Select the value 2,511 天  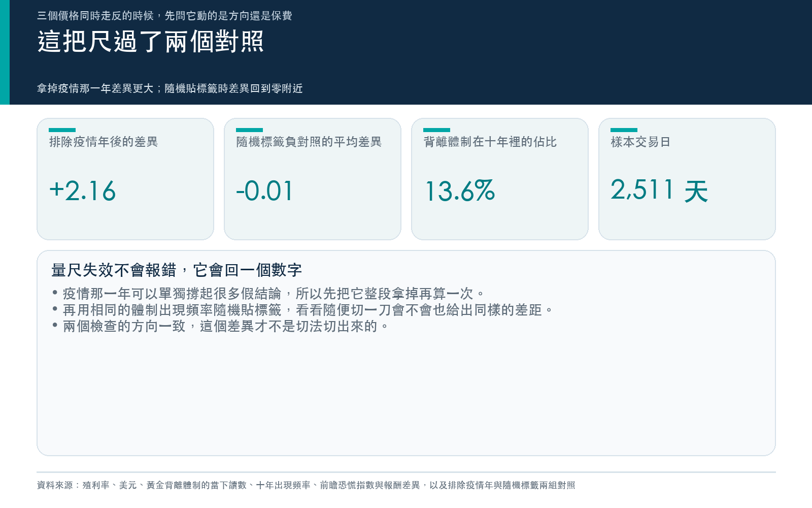[x=659, y=191]
